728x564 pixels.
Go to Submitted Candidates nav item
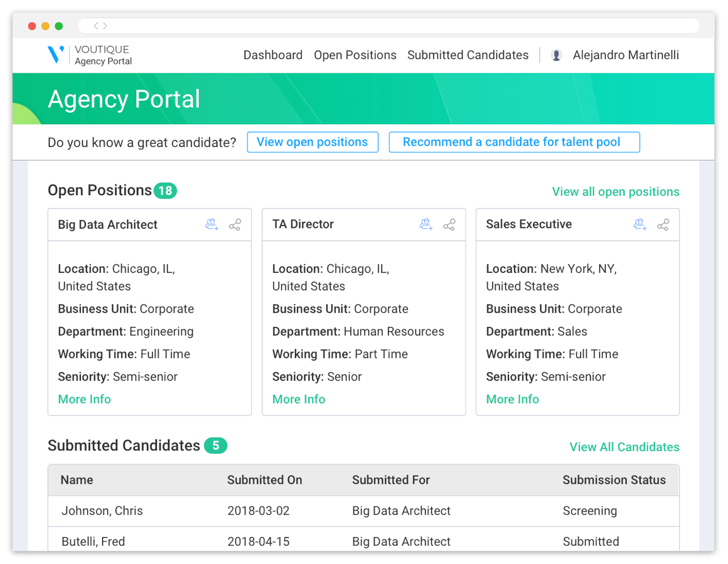click(468, 55)
